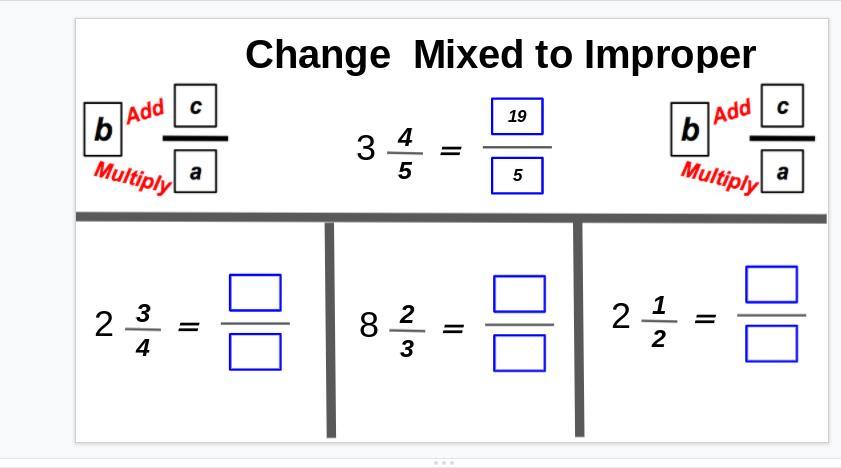Click the left red "Add" label
The width and height of the screenshot is (841, 468).
pos(145,112)
